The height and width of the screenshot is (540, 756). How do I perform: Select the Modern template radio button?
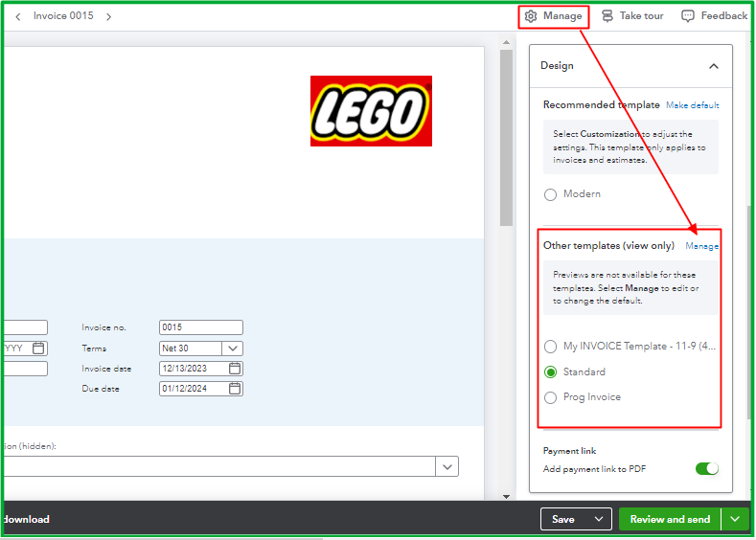[x=550, y=194]
